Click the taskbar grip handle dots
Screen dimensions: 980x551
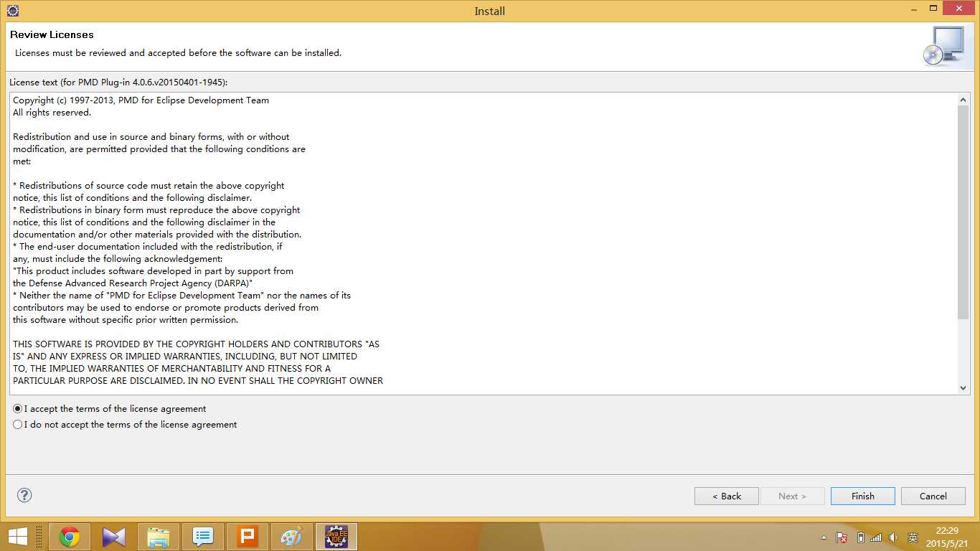coord(39,537)
